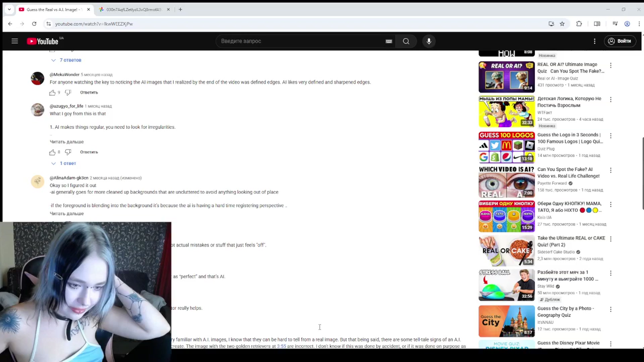The image size is (644, 362).
Task: Open options for REAL or CAKE Quiz video
Action: [611, 239]
